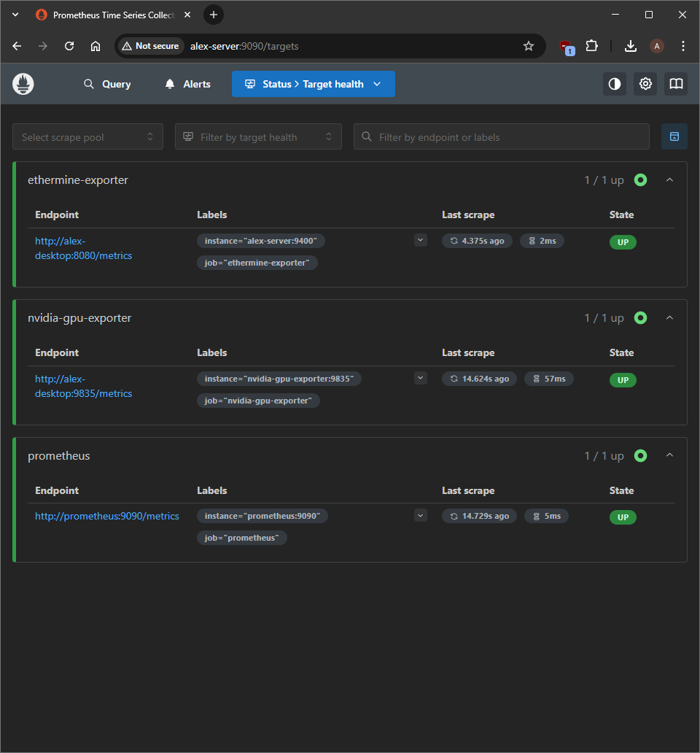Click the instance="prometheus:9090" label
Screen dimensions: 700x753
[x=262, y=517]
